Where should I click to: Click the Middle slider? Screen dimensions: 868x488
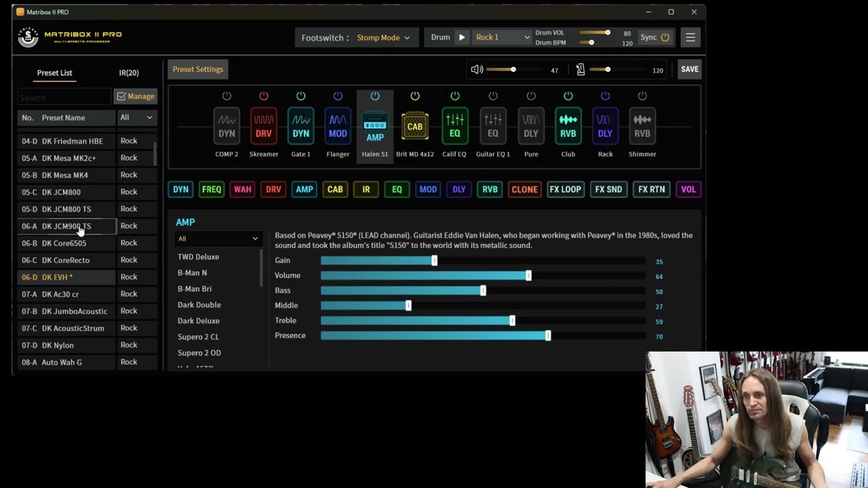click(483, 306)
